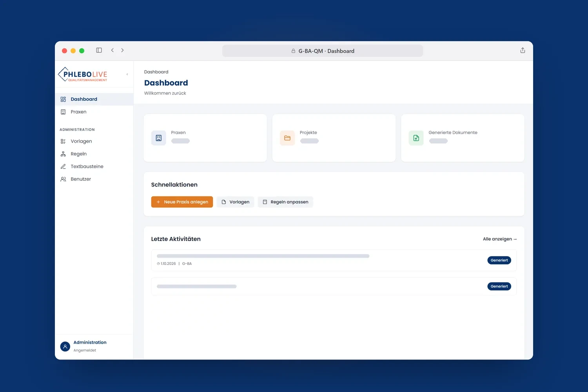Click the Projekte card label
Screen dimensions: 588x392
[x=308, y=132]
